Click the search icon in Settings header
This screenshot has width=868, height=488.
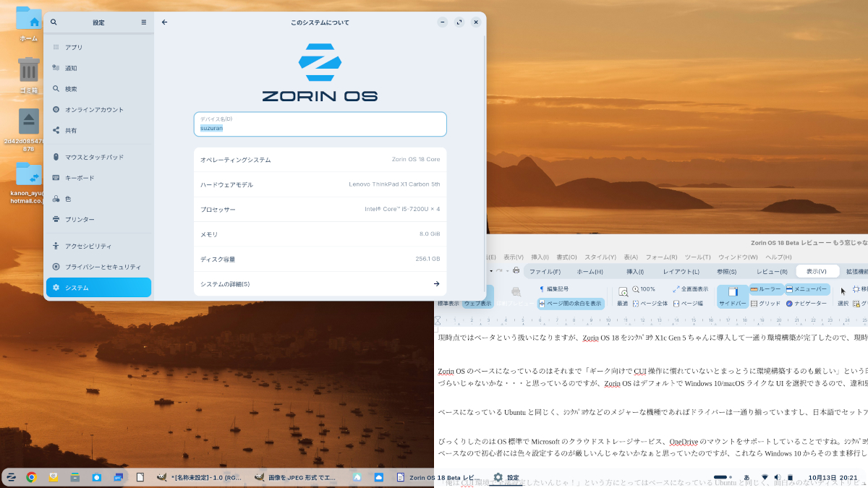click(x=54, y=22)
